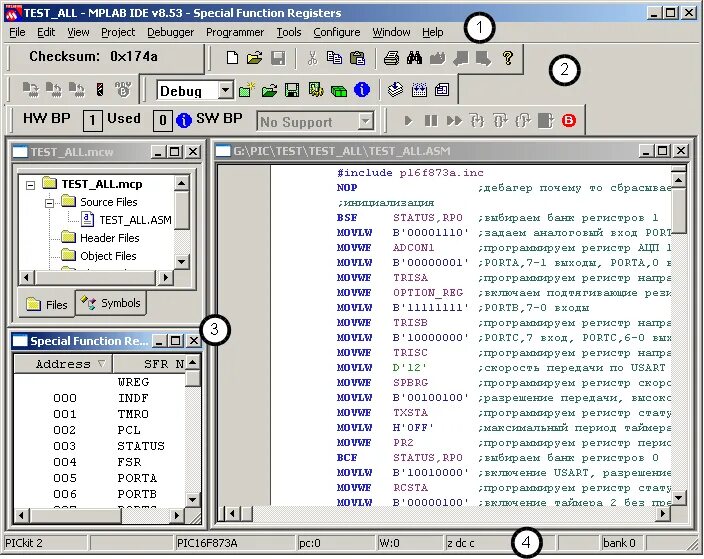The width and height of the screenshot is (704, 559).
Task: Open the File menu
Action: [17, 32]
